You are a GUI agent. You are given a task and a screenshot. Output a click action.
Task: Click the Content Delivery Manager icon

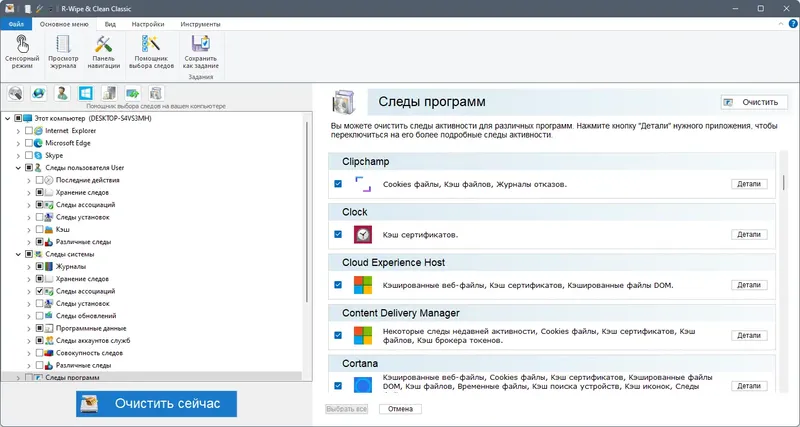[x=363, y=336]
